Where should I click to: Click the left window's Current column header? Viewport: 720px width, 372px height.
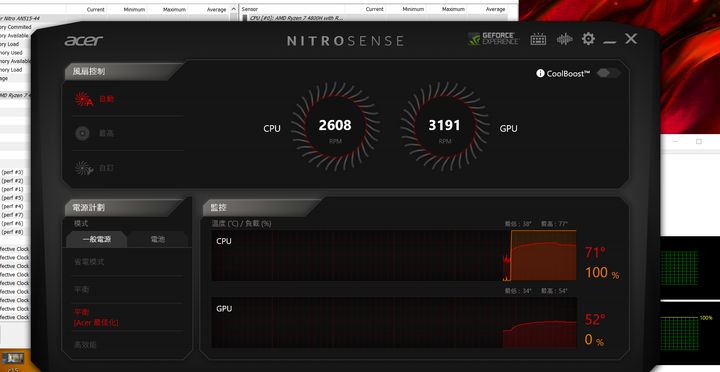[x=96, y=9]
